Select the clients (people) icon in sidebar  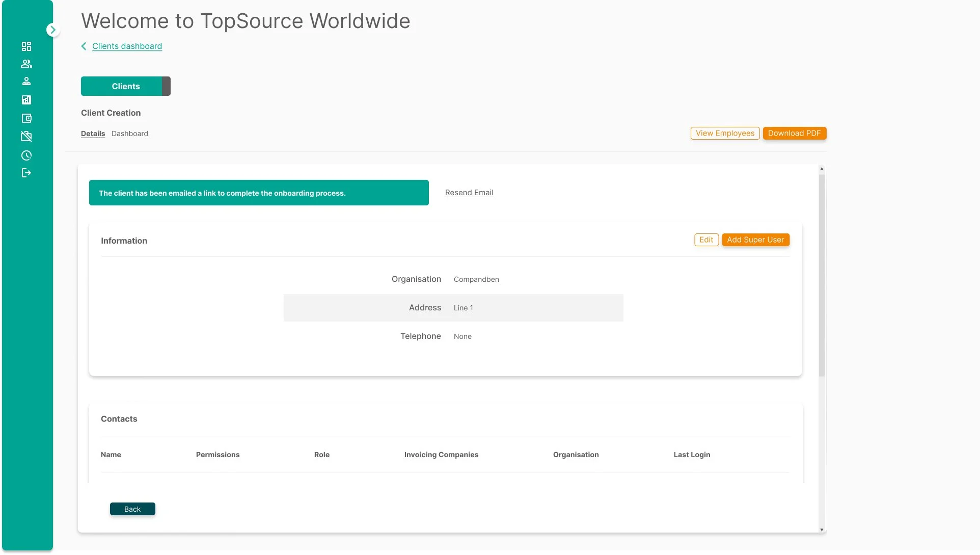click(26, 64)
